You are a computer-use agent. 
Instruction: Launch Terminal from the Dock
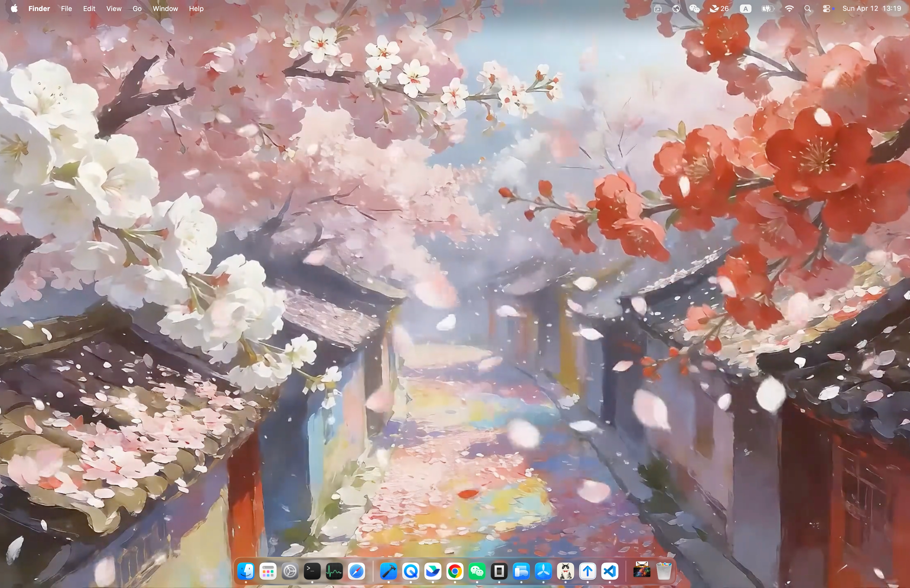312,572
